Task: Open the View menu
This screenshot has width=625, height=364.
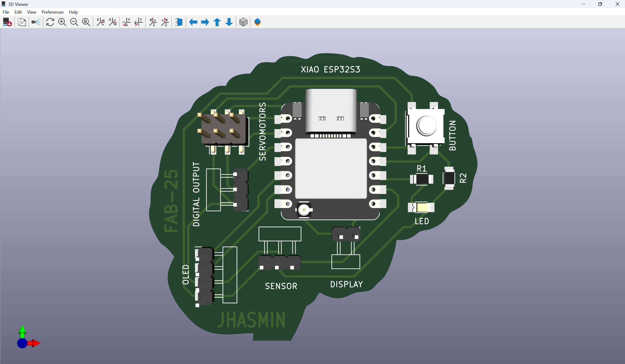Action: coord(32,12)
